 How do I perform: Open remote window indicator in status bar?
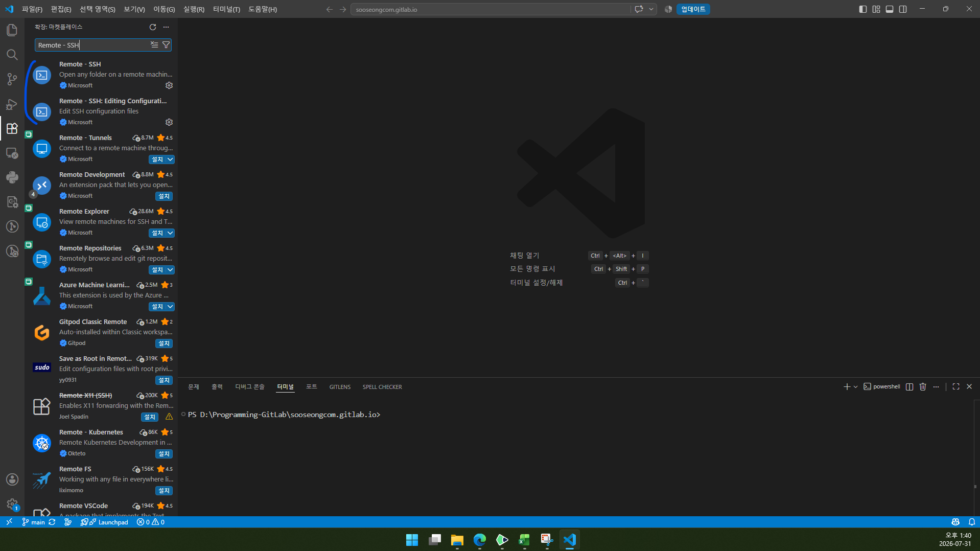click(9, 522)
